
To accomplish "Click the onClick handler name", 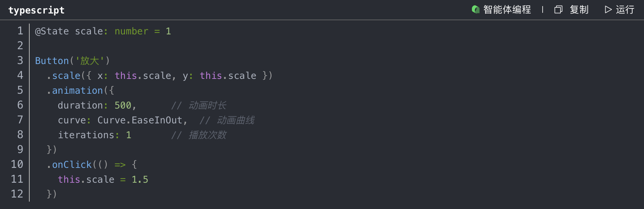I will (x=72, y=165).
